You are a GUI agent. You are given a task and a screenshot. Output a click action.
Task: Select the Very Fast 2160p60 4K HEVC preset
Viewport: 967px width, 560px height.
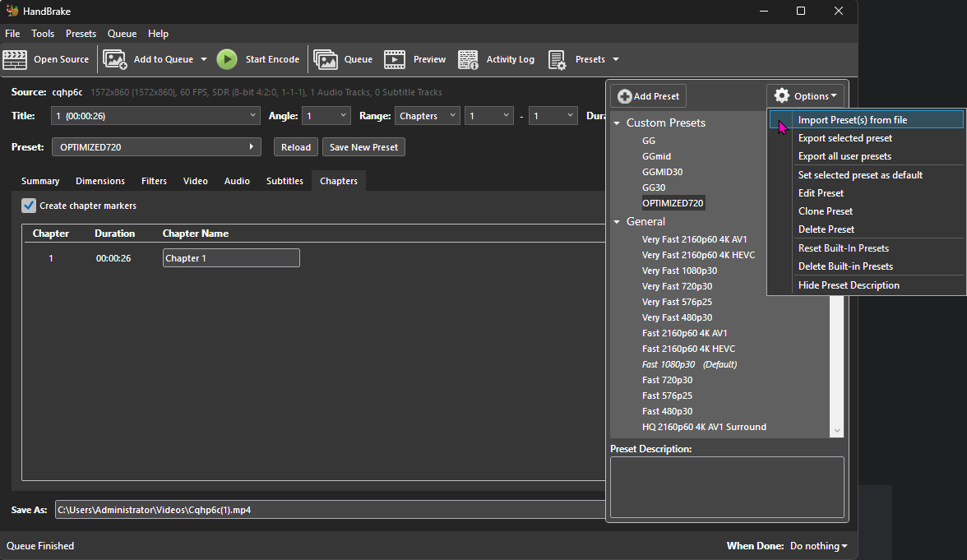point(698,255)
